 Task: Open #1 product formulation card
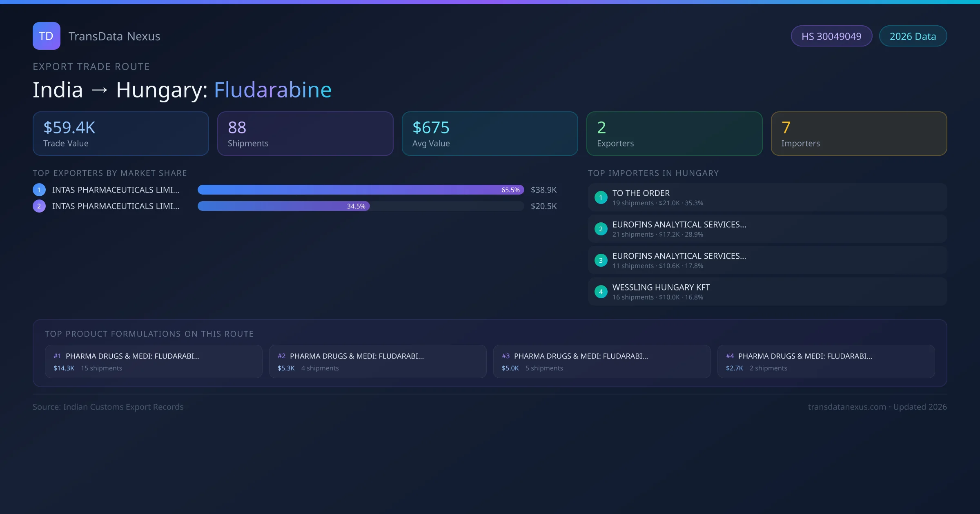pos(154,361)
